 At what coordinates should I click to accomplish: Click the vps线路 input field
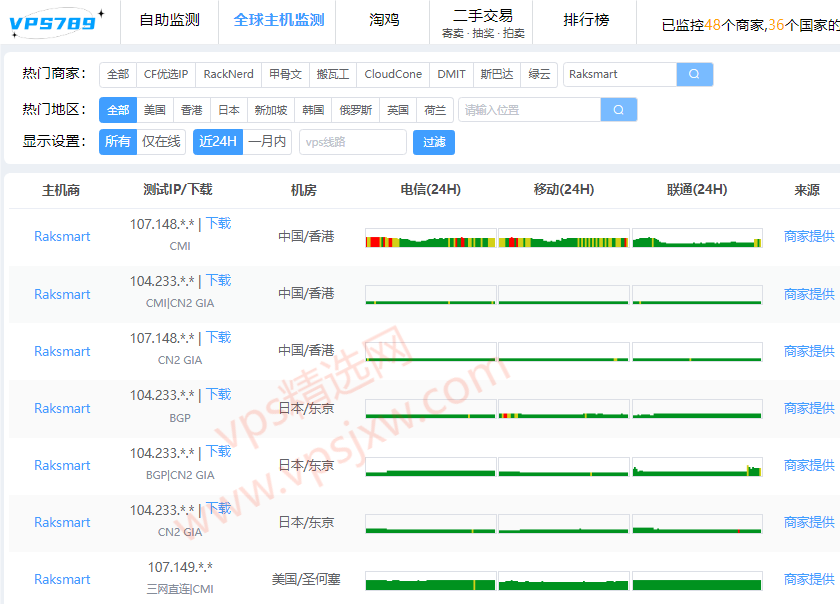point(353,142)
